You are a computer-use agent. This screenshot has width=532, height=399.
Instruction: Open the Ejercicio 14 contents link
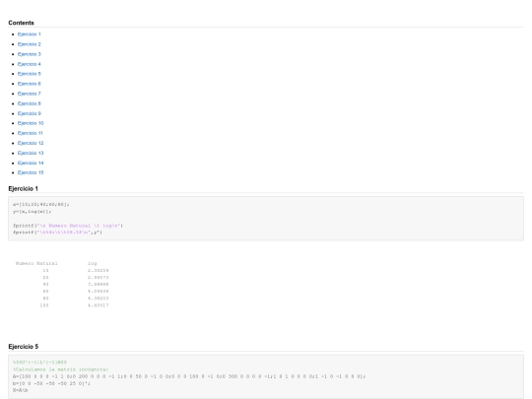[31, 163]
